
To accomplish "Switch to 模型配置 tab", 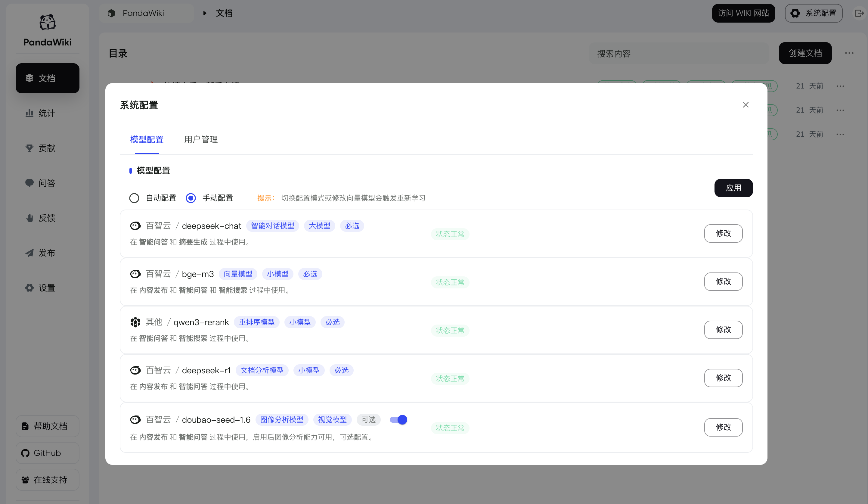I will (147, 139).
